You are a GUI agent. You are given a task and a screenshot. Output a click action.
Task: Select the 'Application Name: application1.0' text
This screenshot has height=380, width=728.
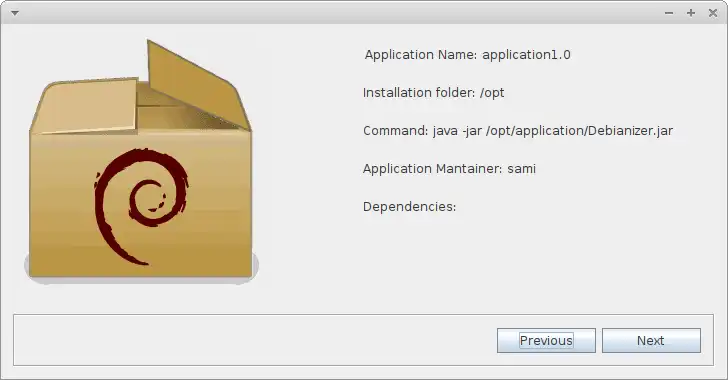468,55
